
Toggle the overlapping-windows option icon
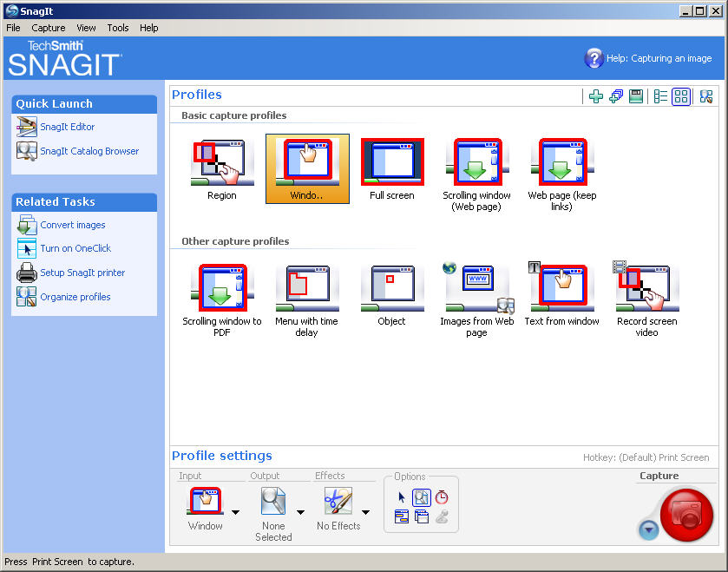click(x=422, y=516)
